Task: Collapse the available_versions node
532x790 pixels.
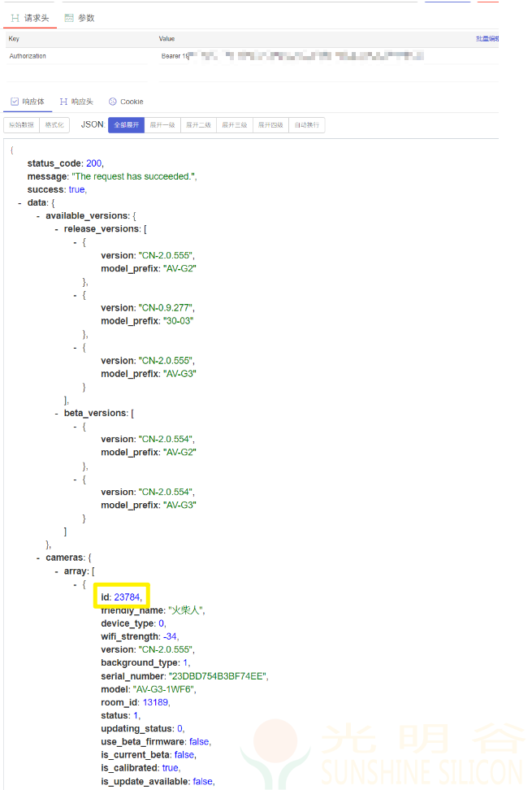Action: (x=38, y=215)
